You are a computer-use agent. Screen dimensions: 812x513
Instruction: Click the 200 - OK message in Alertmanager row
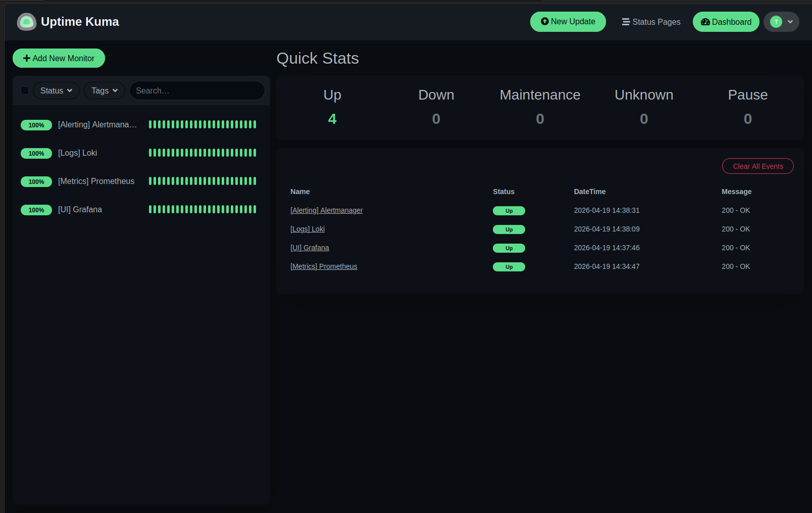736,210
